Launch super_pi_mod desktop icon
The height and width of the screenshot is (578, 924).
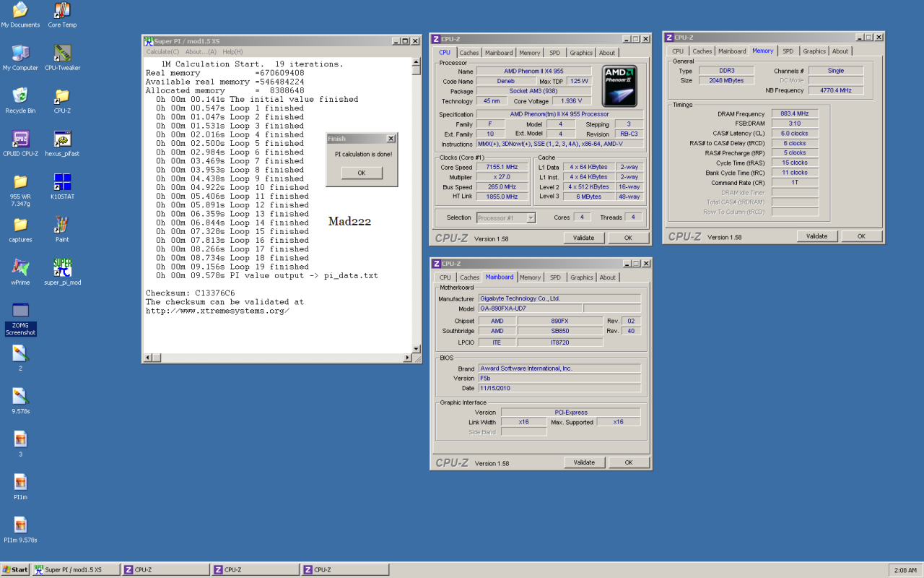pos(62,272)
